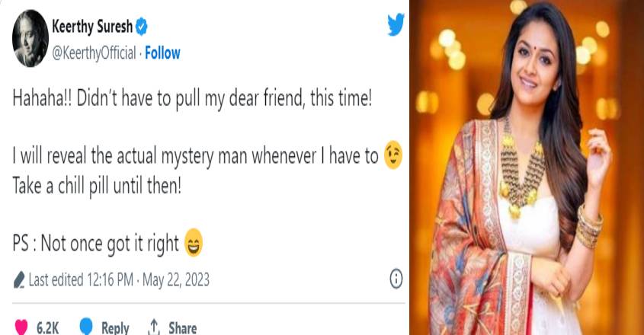Click the @KeerthyOfficial handle
Image resolution: width=644 pixels, height=335 pixels.
93,53
